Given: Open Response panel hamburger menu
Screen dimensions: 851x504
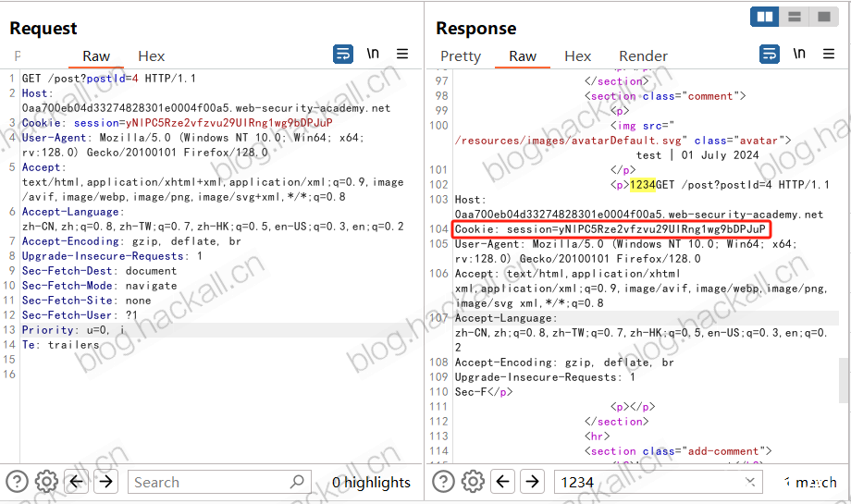Looking at the screenshot, I should 828,54.
